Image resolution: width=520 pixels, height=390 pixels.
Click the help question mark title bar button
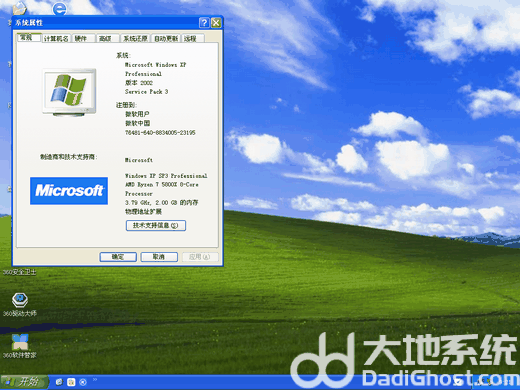coord(204,23)
